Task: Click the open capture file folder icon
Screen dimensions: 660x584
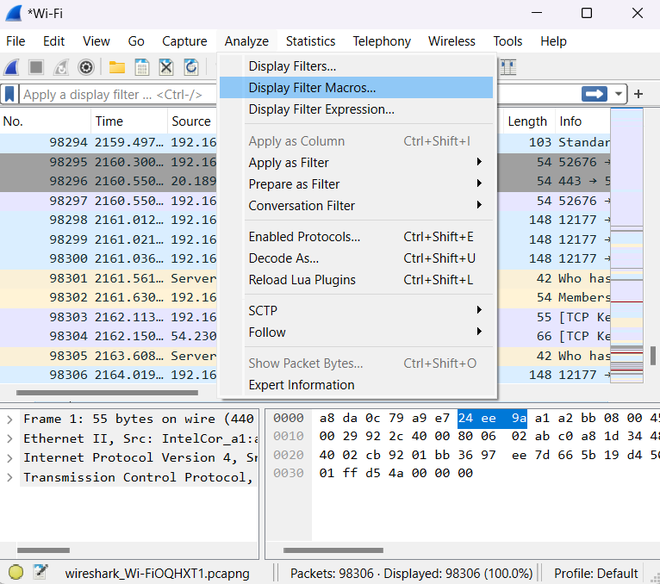Action: point(117,67)
